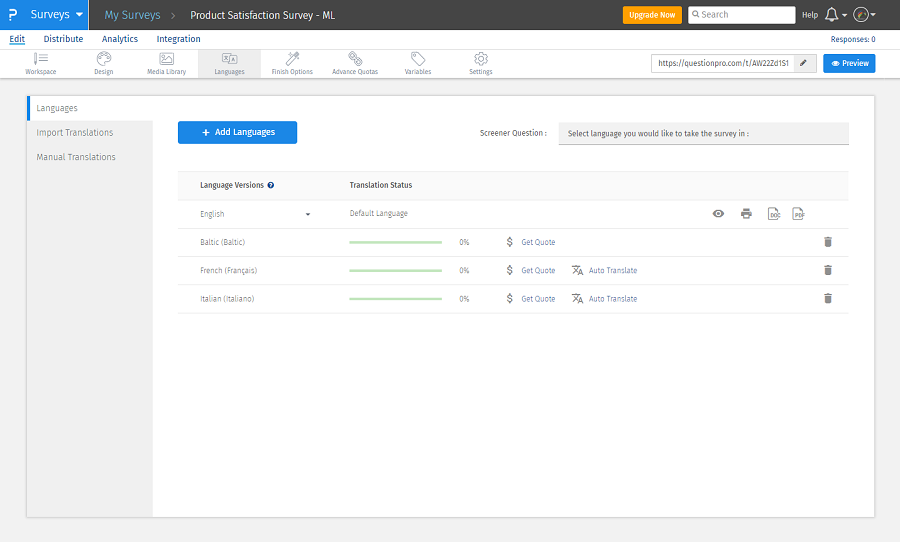Click the Screener Question text field
The height and width of the screenshot is (542, 900).
pos(703,133)
